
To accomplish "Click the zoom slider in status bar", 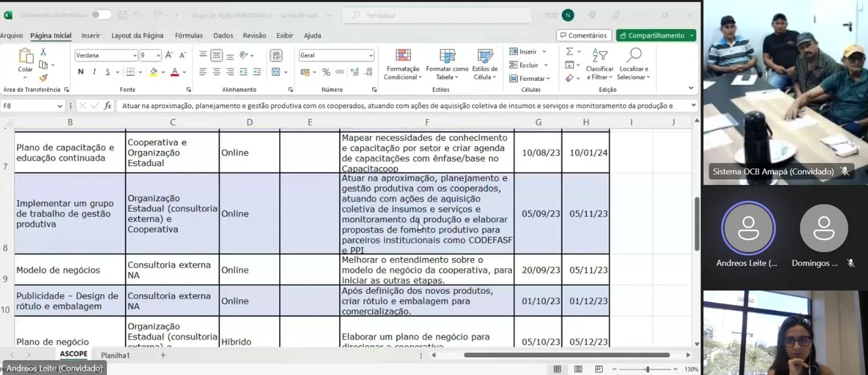I will (x=647, y=369).
